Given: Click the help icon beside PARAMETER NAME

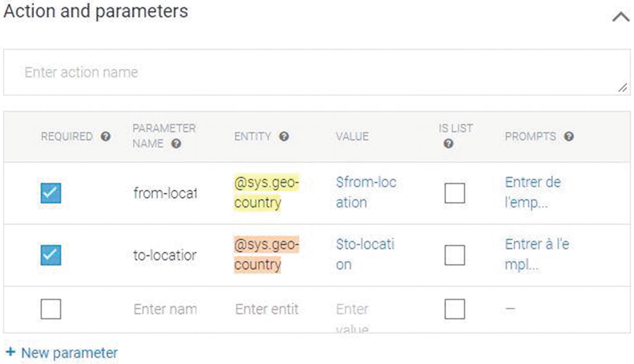Looking at the screenshot, I should click(176, 144).
